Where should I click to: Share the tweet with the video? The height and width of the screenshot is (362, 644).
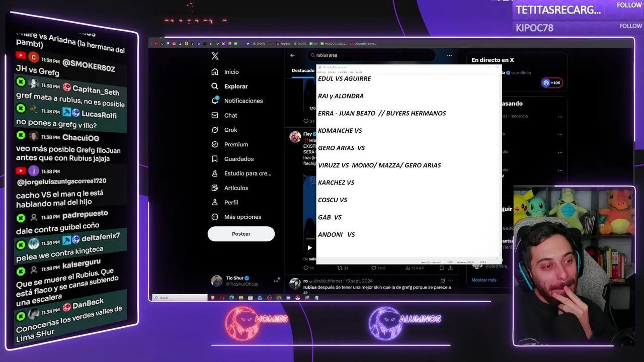pyautogui.click(x=450, y=268)
